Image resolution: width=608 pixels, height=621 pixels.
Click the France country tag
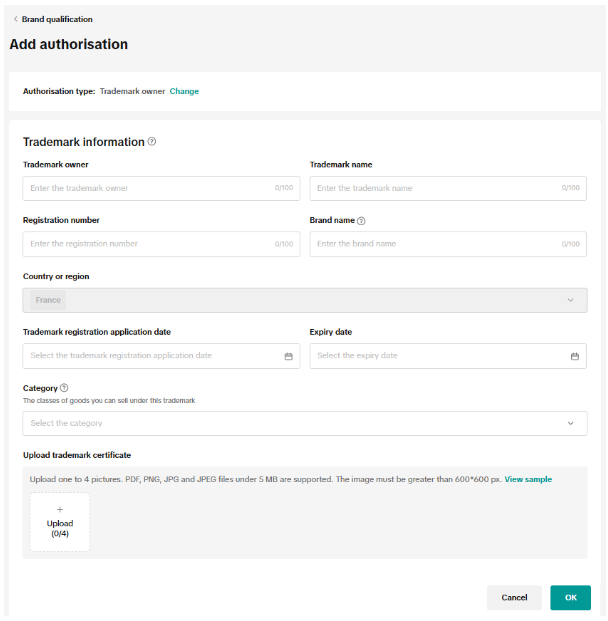[x=48, y=300]
